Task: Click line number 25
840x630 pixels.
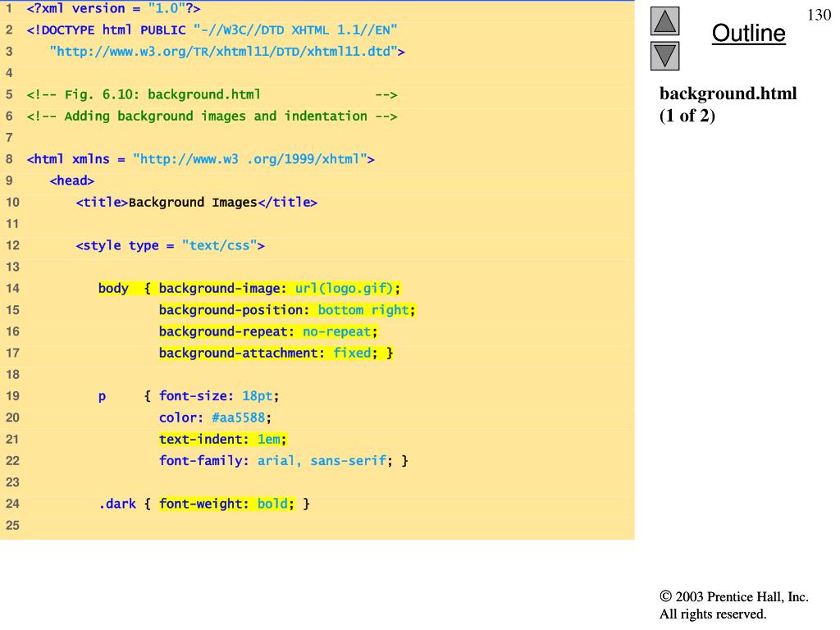Action: [12, 526]
